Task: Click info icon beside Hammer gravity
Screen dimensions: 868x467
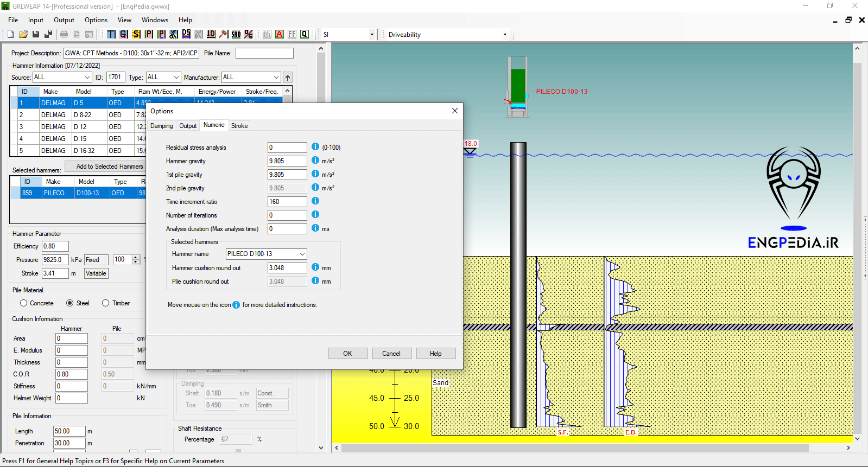Action: click(315, 161)
